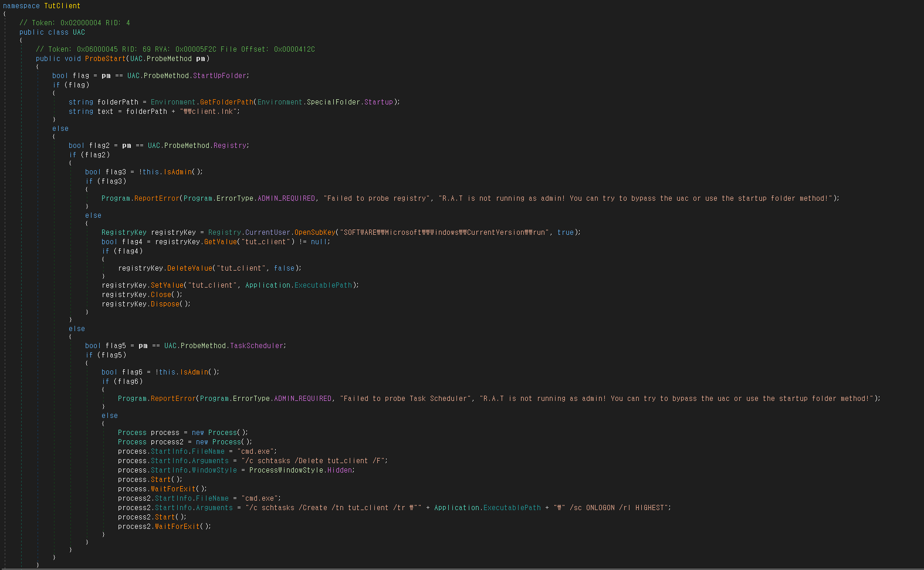Click ADMIN_REQUIRED in the Task Scheduler error line
The height and width of the screenshot is (570, 924).
(303, 399)
